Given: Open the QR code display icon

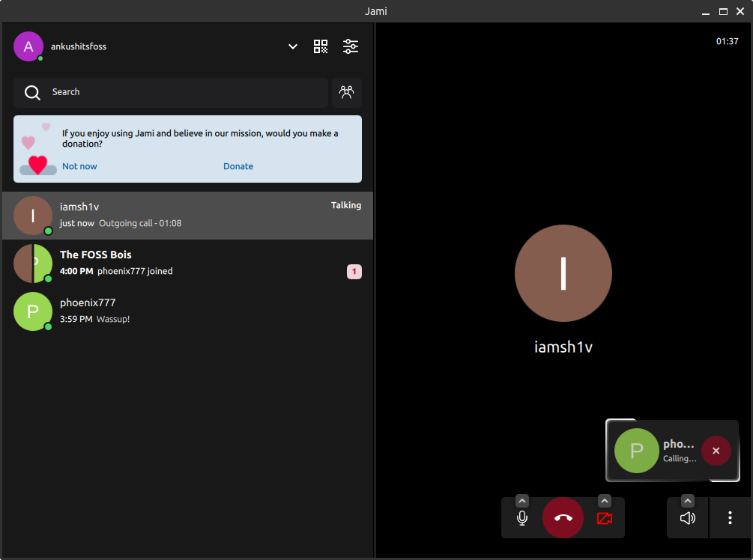Looking at the screenshot, I should pos(321,46).
